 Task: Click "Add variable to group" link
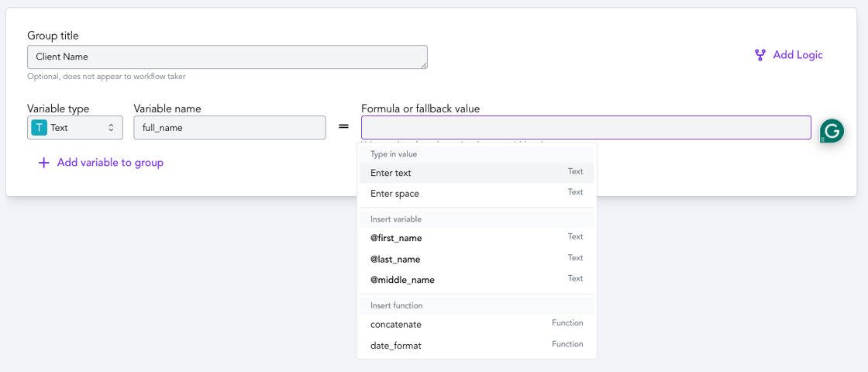click(x=110, y=163)
